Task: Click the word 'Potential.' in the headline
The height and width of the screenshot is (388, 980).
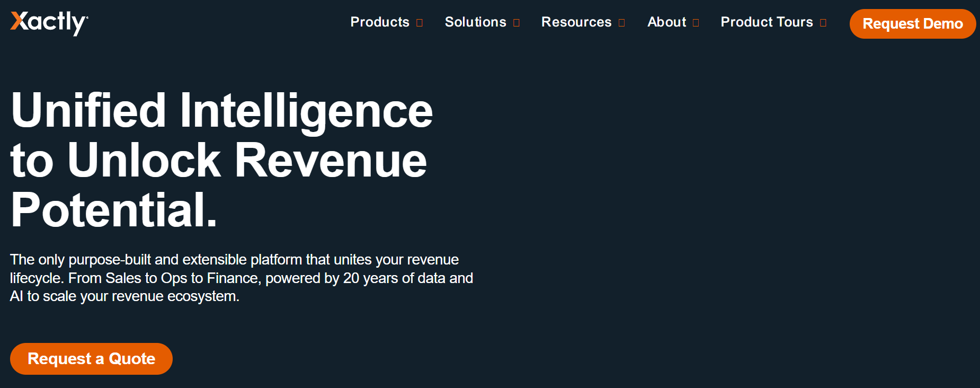Action: (x=114, y=210)
